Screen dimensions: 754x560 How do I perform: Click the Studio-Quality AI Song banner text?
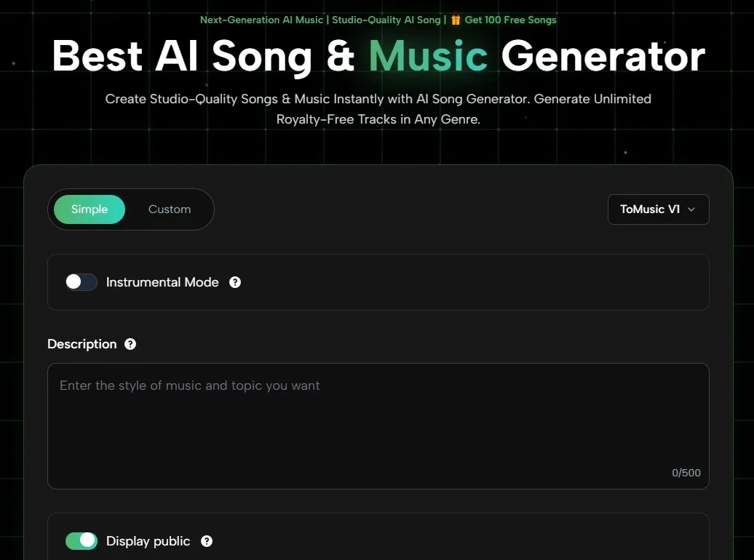386,20
